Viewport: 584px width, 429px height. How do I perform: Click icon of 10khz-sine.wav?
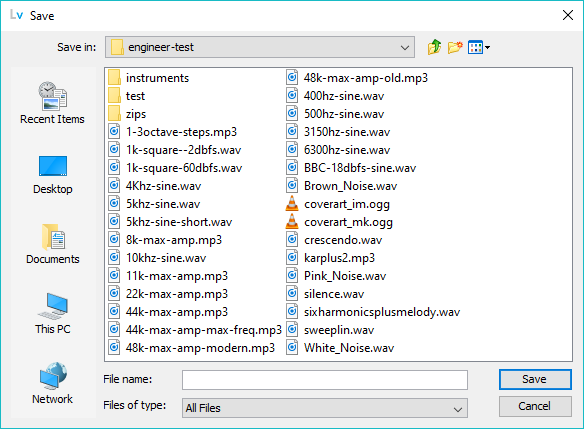[x=114, y=258]
